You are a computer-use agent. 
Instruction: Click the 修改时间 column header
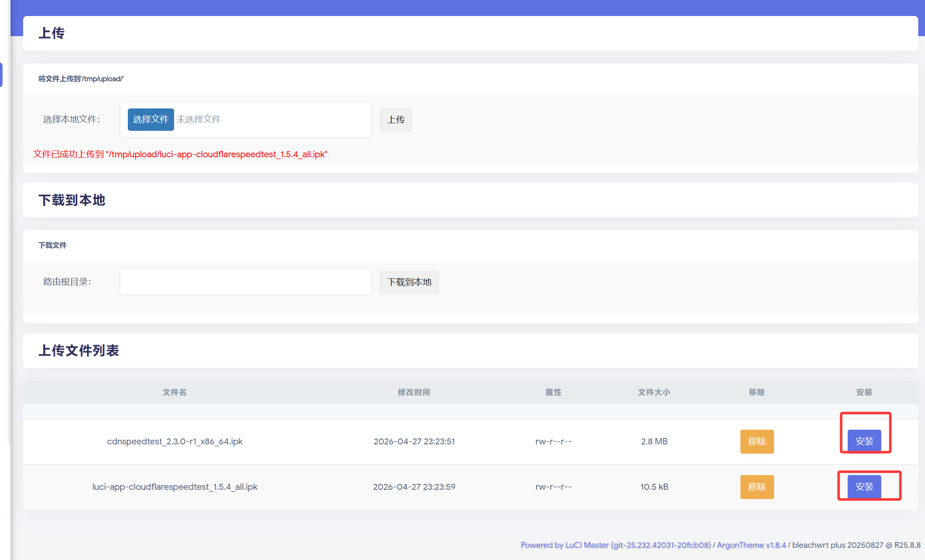click(414, 392)
